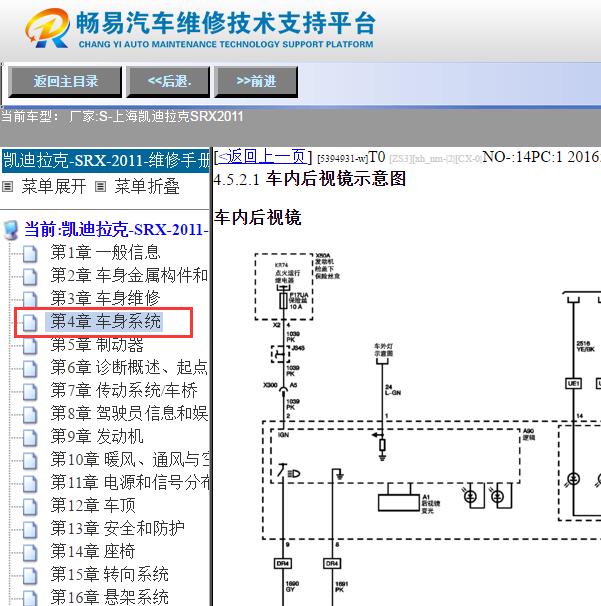Click page icon beside 第11章
The image size is (601, 606).
coord(30,483)
